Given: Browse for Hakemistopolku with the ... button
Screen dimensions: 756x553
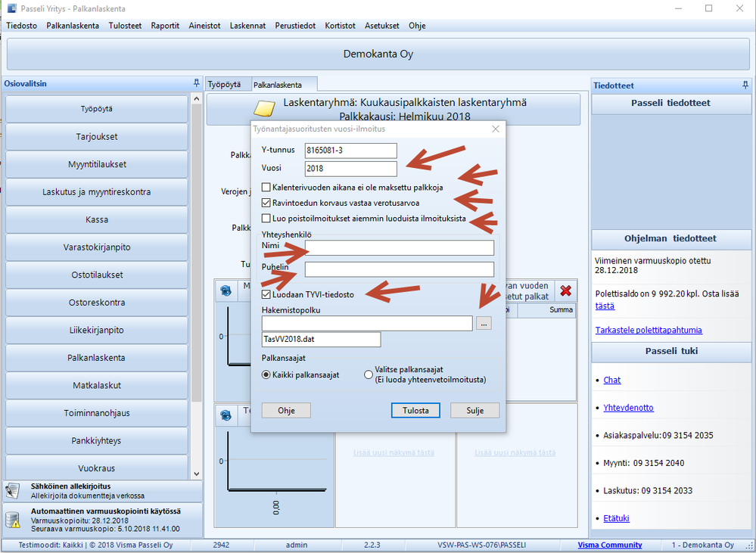Looking at the screenshot, I should coord(484,324).
